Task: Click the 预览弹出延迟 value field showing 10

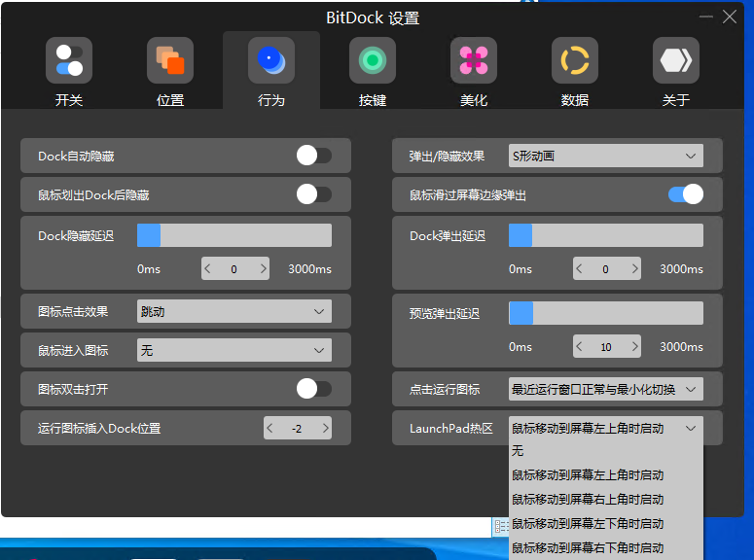Action: point(607,346)
